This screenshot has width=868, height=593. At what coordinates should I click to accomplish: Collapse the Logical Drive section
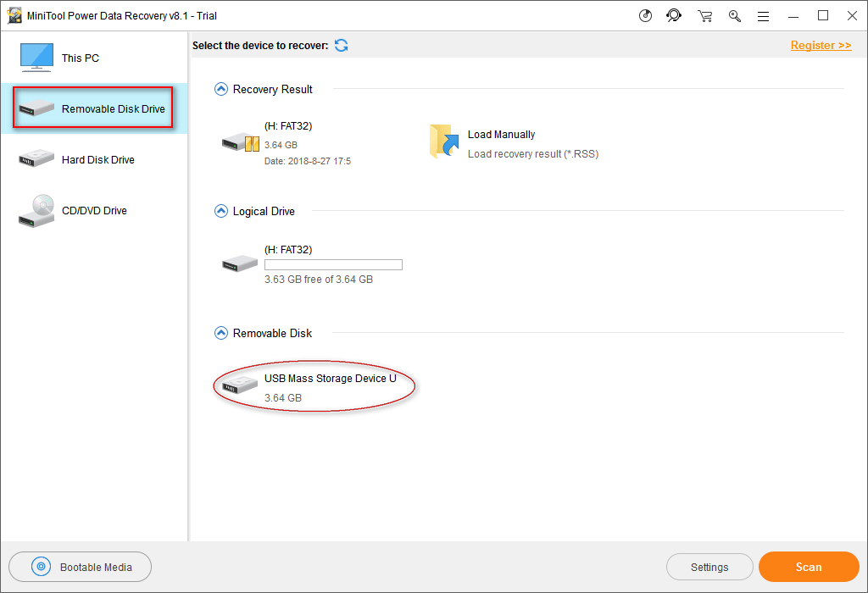point(221,211)
